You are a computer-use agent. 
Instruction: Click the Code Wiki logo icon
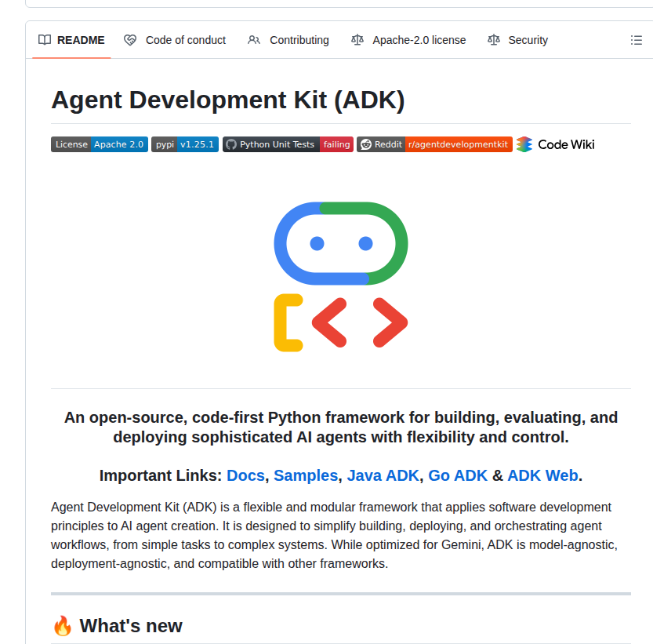[526, 144]
